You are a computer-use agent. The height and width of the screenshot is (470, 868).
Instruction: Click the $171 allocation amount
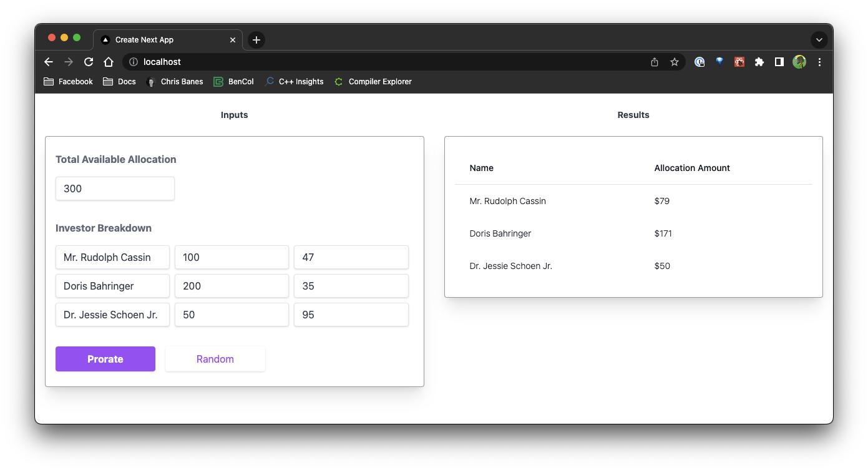[663, 233]
